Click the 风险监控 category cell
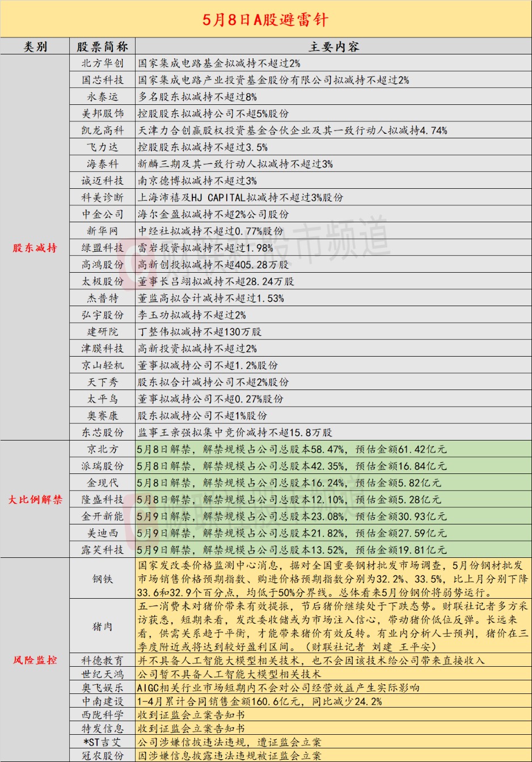This screenshot has width=532, height=762. [x=35, y=660]
